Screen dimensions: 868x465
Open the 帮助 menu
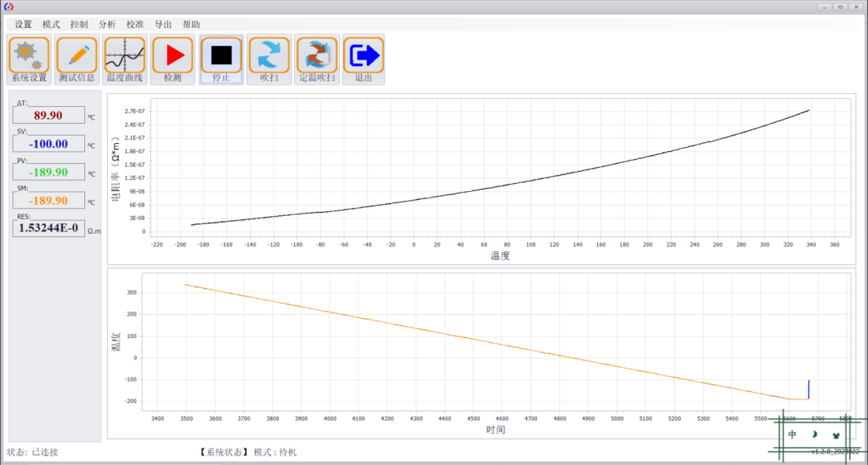(191, 24)
